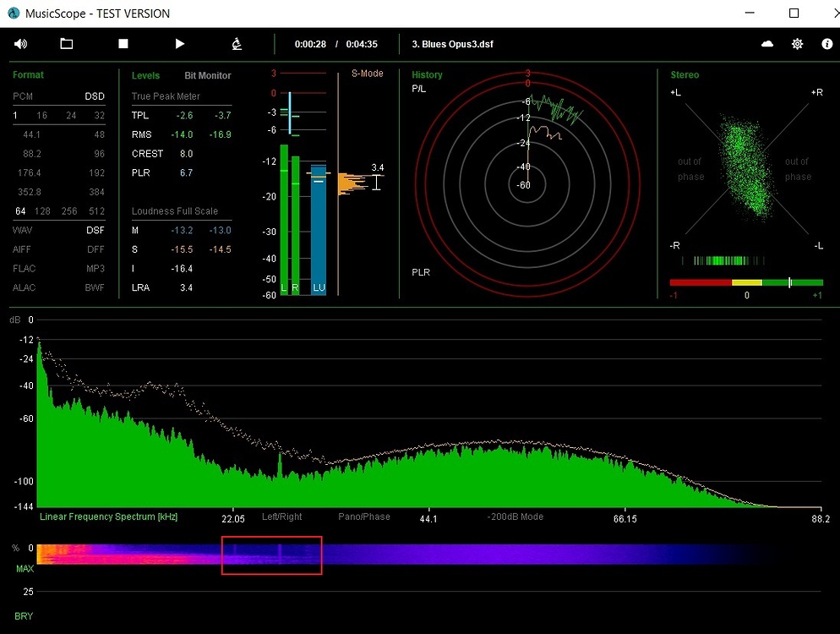Select the Levels tab
This screenshot has height=634, width=840.
click(x=145, y=75)
